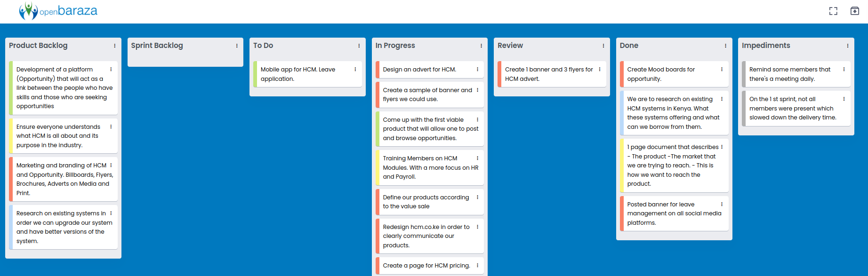Click the archive box icon in the header

[855, 11]
